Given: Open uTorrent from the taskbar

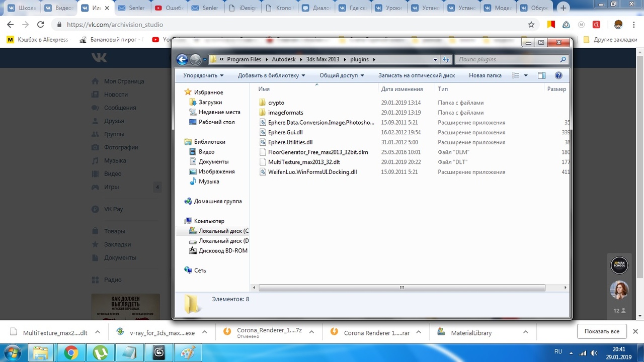Looking at the screenshot, I should [x=101, y=352].
